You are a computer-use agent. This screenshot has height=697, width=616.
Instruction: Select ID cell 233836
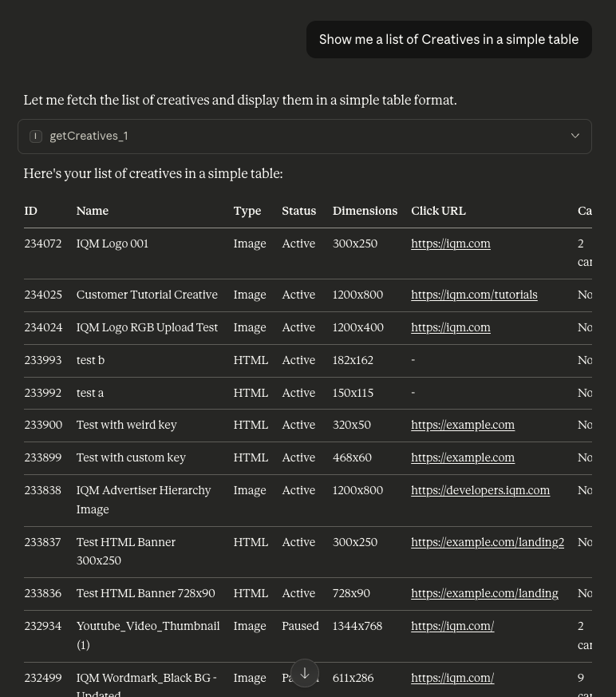point(42,593)
